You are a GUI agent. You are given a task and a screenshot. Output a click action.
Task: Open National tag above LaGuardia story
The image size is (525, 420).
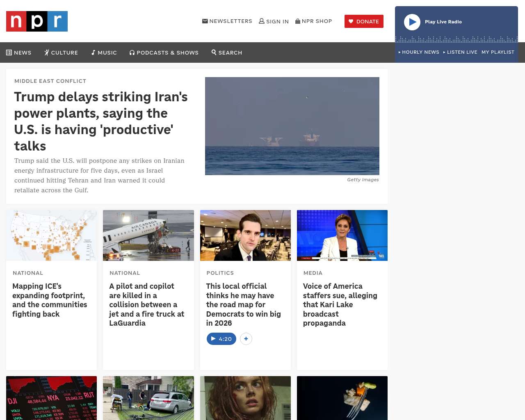pos(125,273)
